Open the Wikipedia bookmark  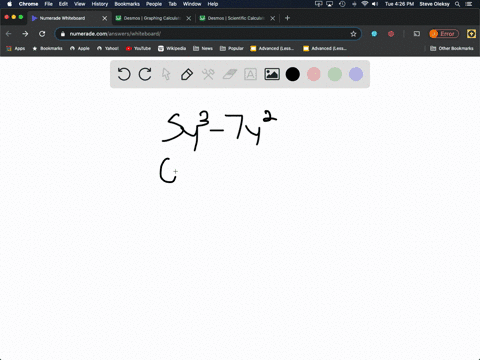[x=172, y=48]
